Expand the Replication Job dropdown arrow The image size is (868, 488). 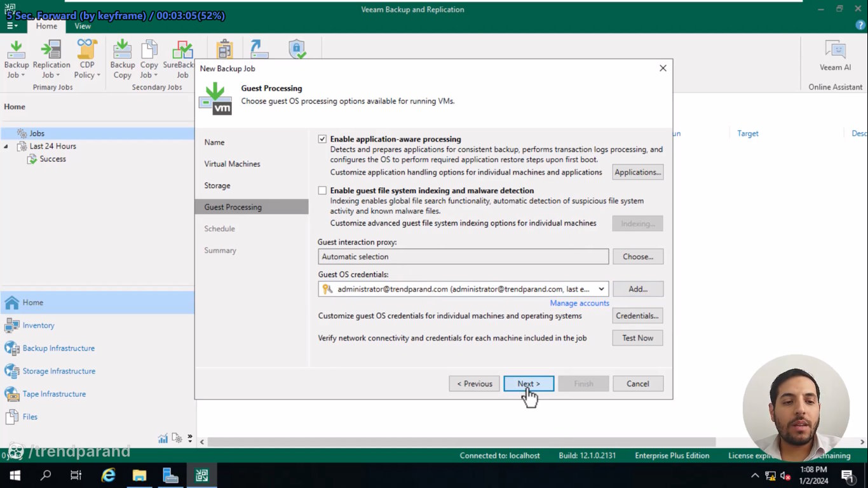58,75
